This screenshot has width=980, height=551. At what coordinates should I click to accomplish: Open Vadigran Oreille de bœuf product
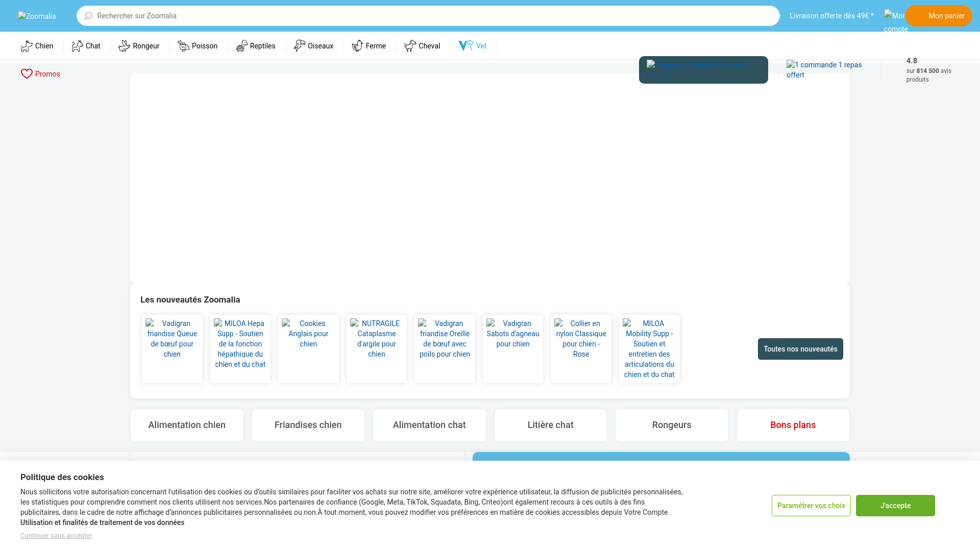(445, 349)
